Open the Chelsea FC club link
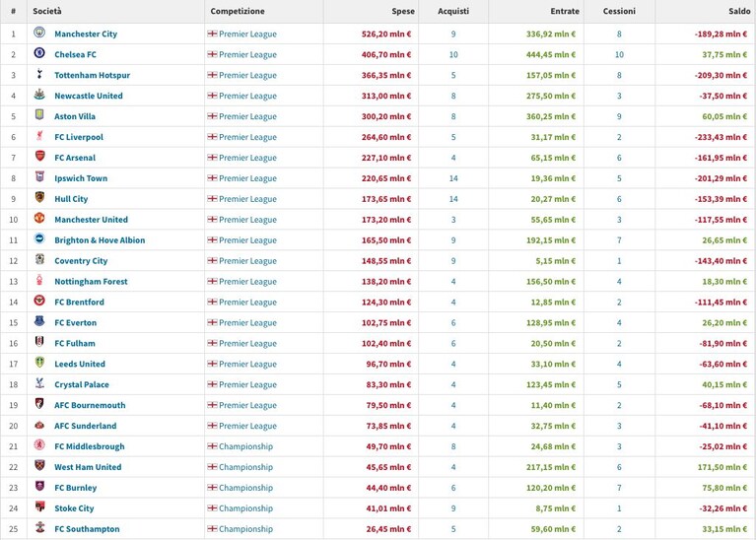 75,54
